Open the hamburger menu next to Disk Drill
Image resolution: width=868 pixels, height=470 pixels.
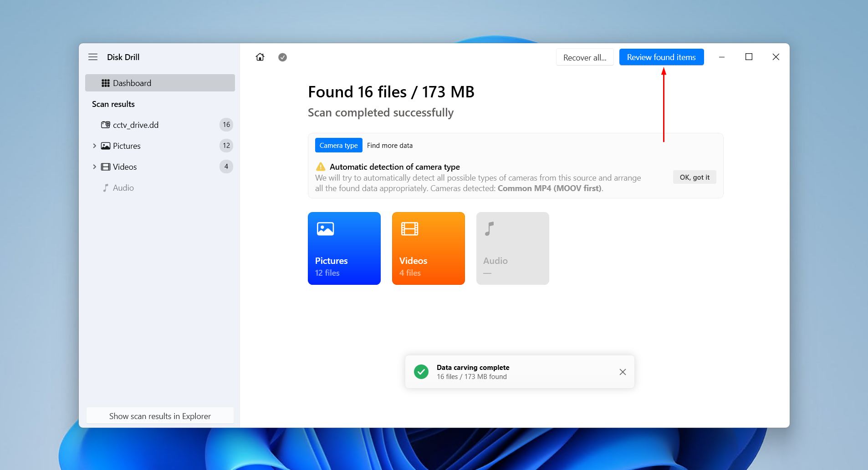click(x=93, y=57)
